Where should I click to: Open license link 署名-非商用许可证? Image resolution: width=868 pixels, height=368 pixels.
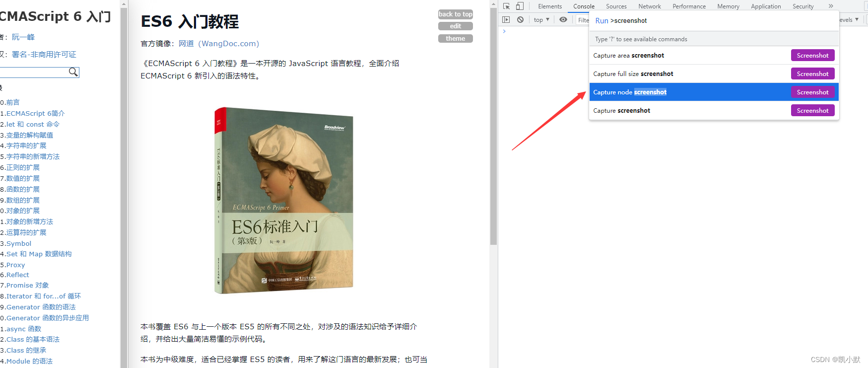(44, 55)
